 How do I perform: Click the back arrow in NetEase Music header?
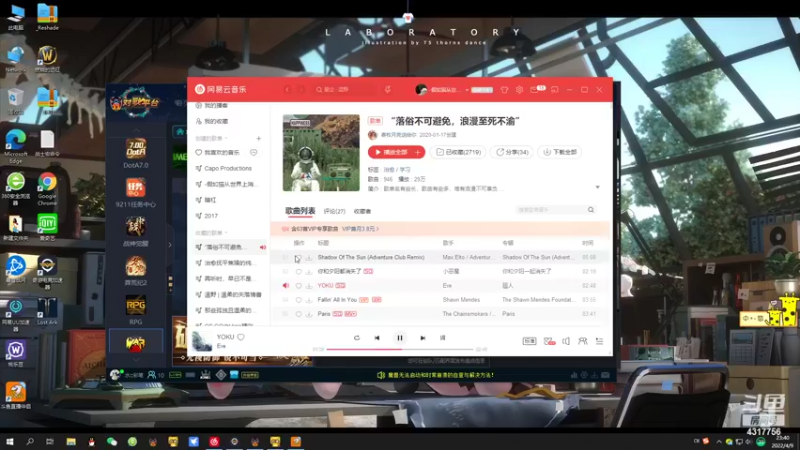coord(287,89)
